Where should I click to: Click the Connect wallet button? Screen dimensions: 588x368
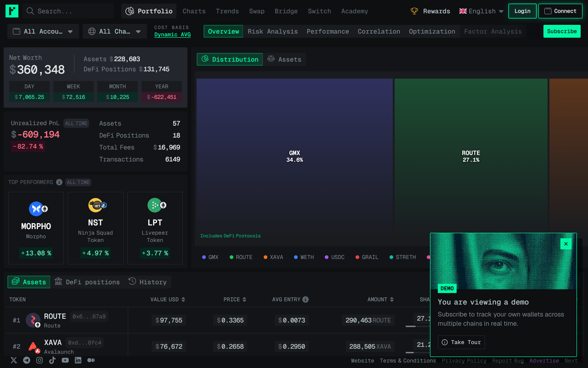coord(560,11)
